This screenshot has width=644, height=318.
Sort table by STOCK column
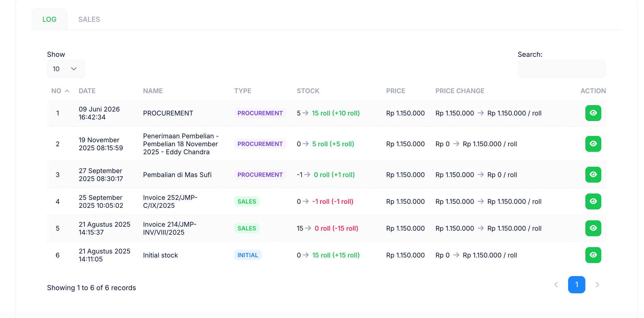(x=308, y=91)
